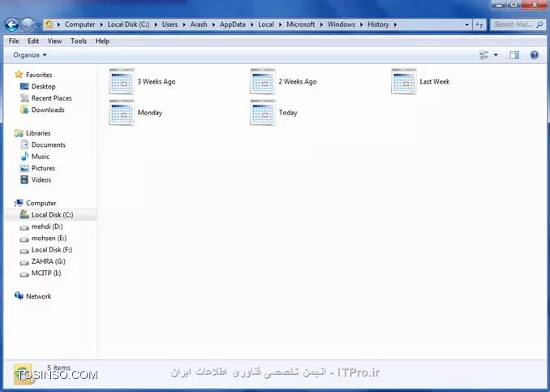The image size is (550, 392).
Task: Select Local Disk (C:) in breadcrumb
Action: pos(128,24)
